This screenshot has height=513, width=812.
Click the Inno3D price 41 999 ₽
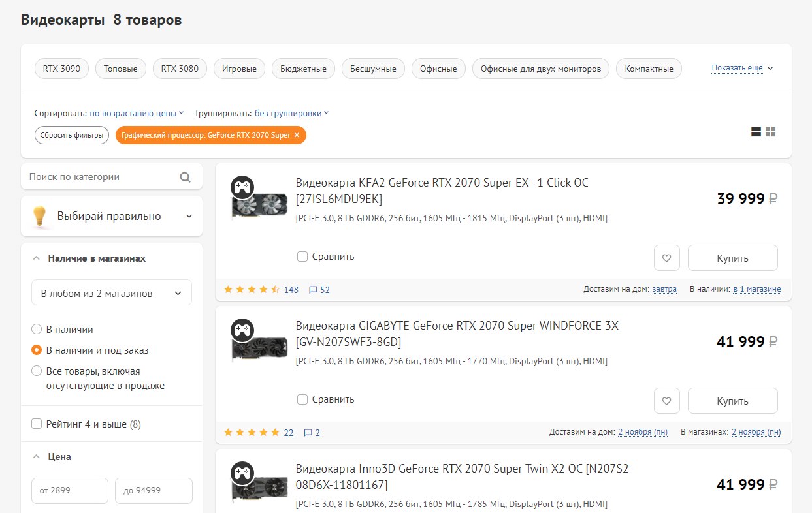click(x=747, y=485)
